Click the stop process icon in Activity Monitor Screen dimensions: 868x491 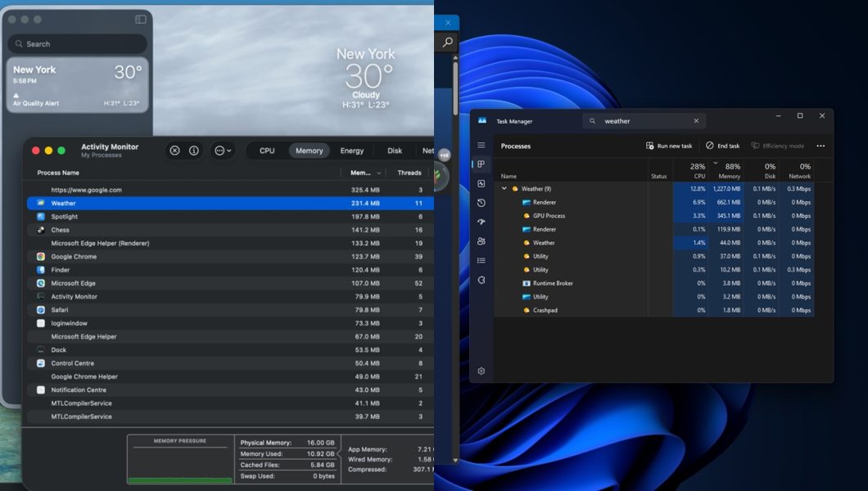(175, 151)
